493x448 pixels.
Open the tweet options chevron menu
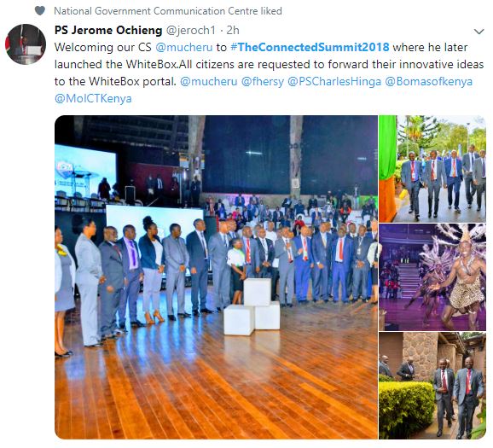tap(478, 32)
